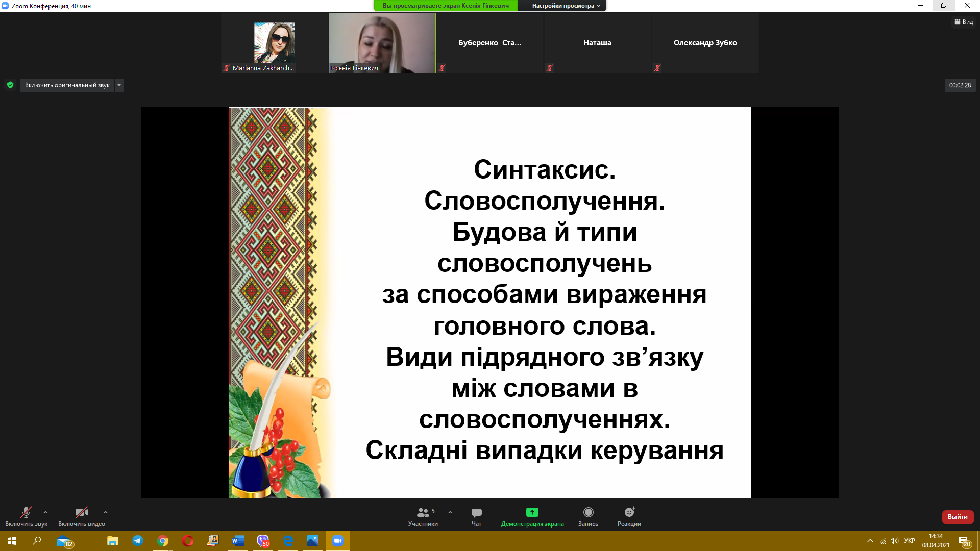Open the Viber icon in the taskbar
This screenshot has width=980, height=551.
(x=263, y=541)
